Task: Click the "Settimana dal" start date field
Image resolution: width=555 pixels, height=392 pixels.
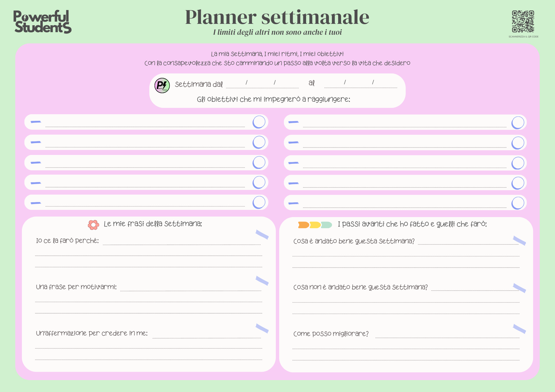Action: click(262, 84)
